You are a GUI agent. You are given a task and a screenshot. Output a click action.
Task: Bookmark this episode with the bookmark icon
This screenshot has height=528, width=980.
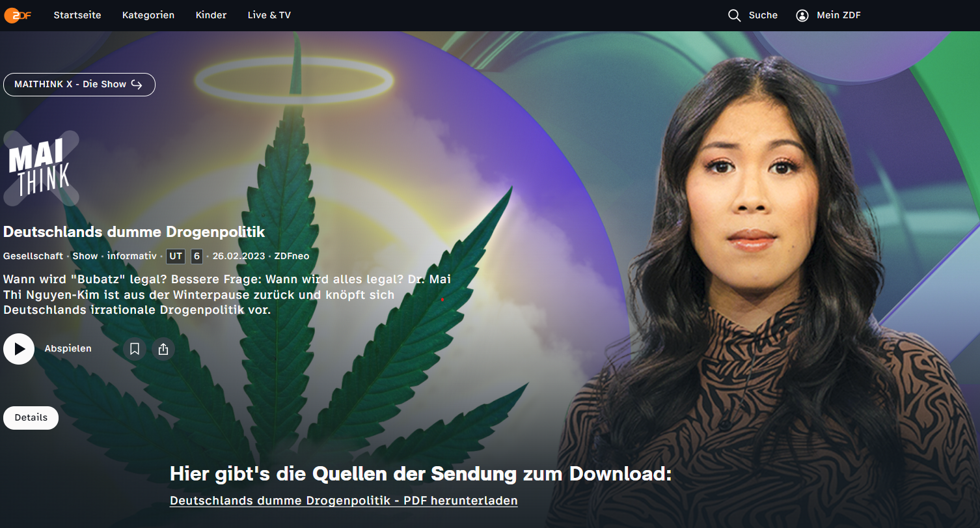pyautogui.click(x=135, y=349)
